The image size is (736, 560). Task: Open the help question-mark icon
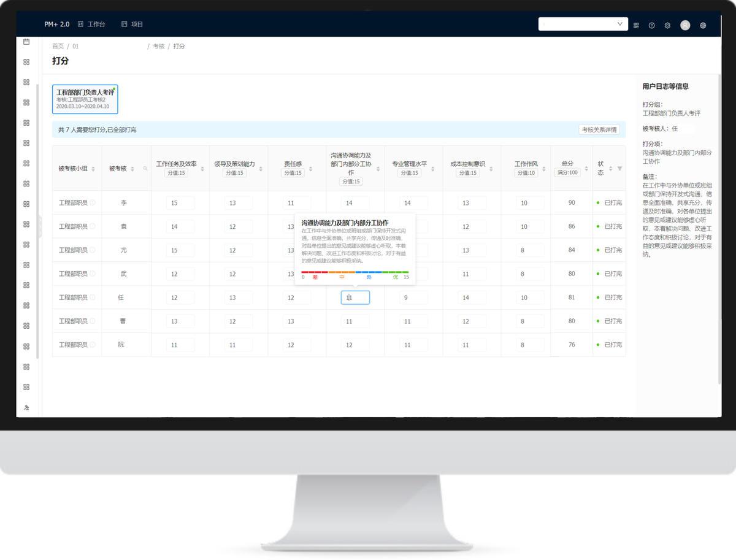pyautogui.click(x=651, y=25)
